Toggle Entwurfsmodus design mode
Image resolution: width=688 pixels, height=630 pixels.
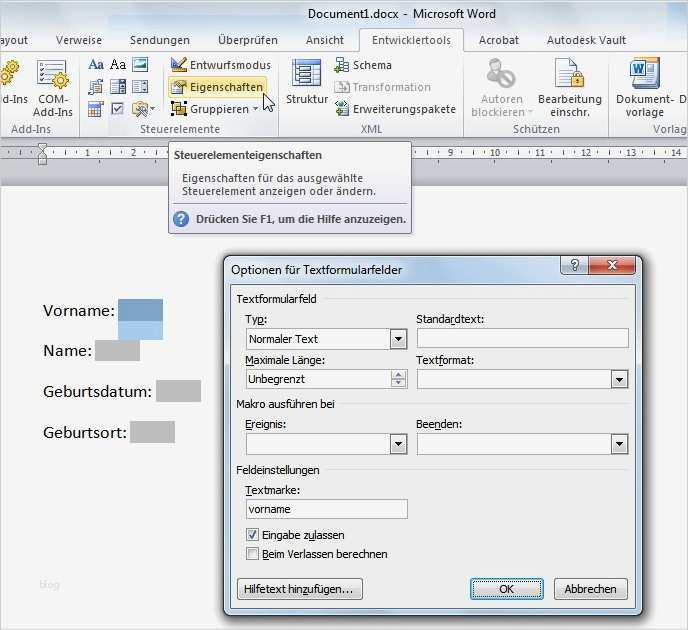click(221, 65)
